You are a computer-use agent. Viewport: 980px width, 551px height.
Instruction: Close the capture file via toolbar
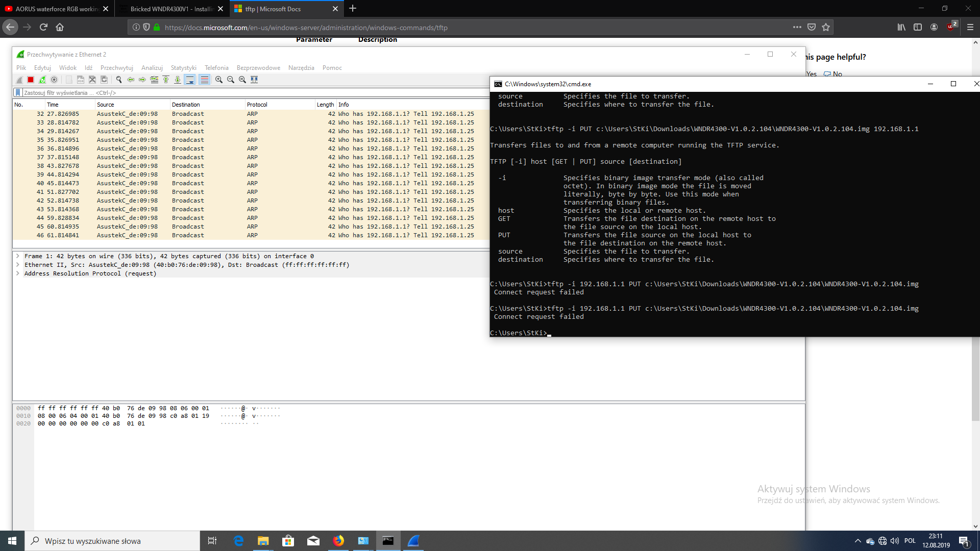92,80
